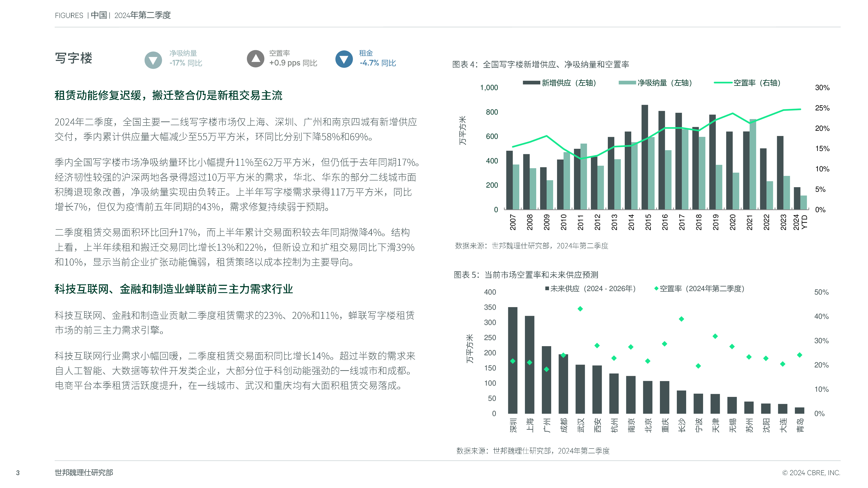
Task: Click the -17% 同比 value
Action: click(x=186, y=63)
